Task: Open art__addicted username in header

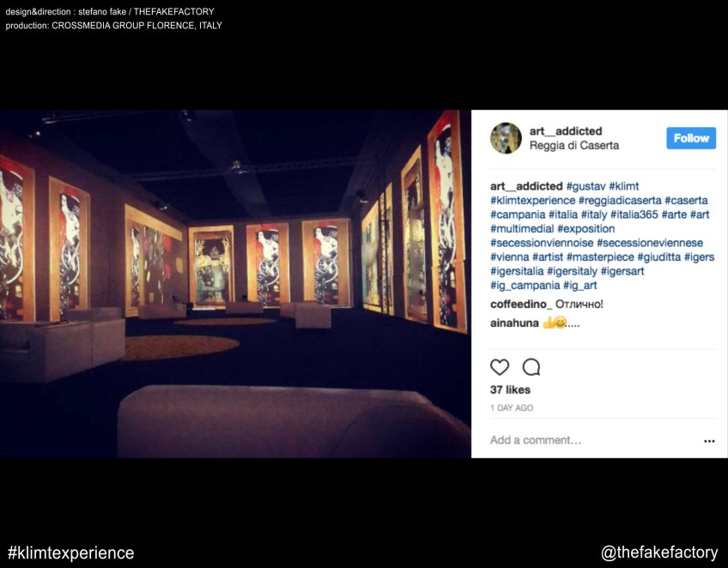Action: coord(566,131)
